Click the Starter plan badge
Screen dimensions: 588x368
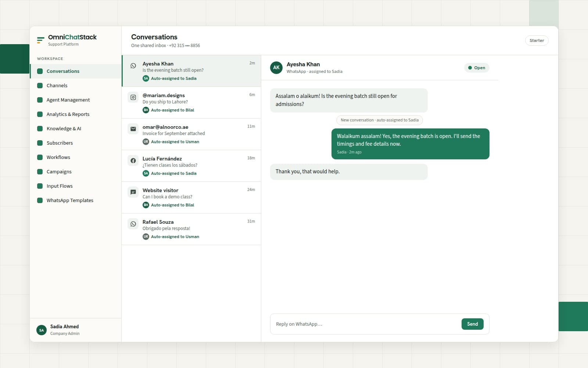(x=537, y=40)
